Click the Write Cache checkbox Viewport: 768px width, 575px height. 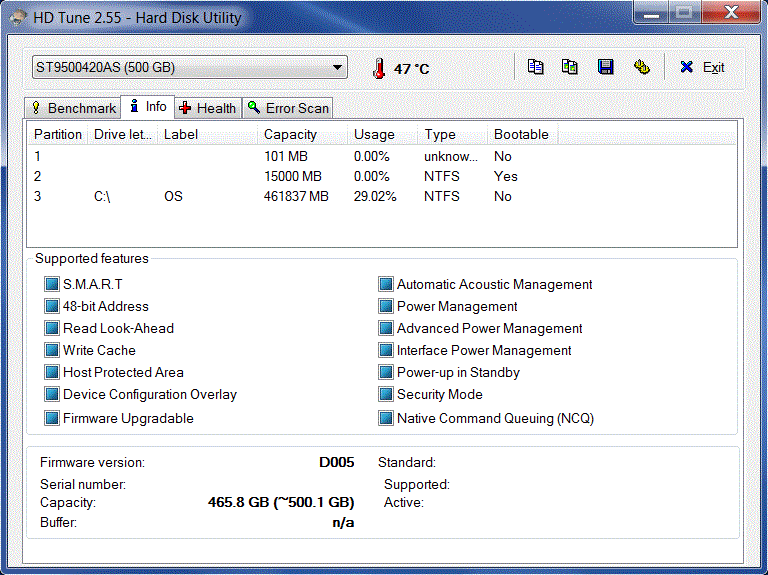tap(51, 350)
